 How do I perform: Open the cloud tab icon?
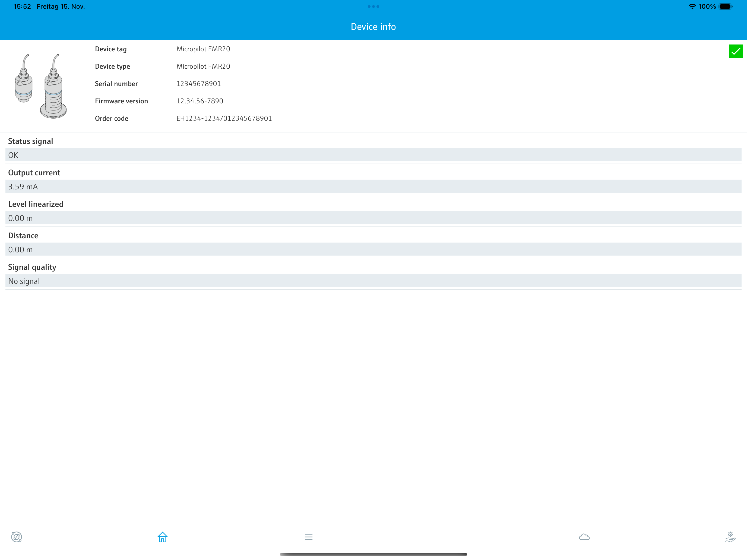584,537
